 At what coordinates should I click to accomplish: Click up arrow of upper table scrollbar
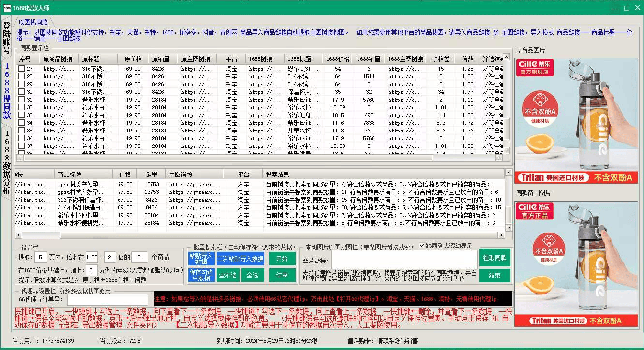click(507, 58)
